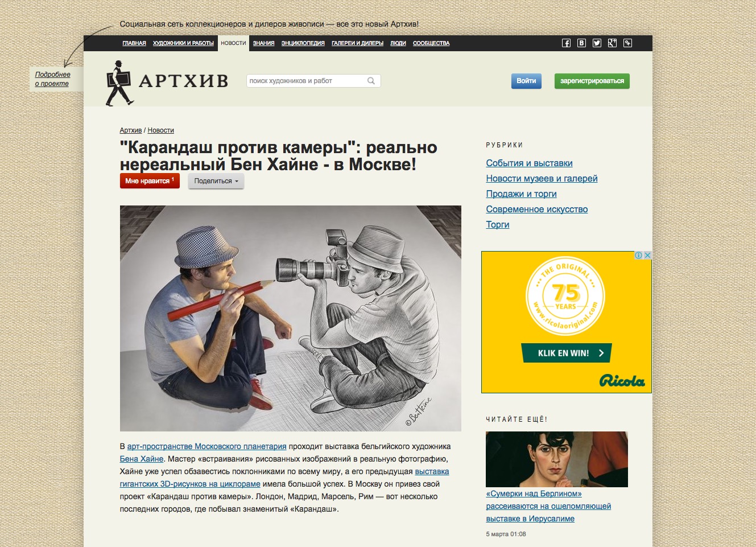The width and height of the screenshot is (756, 547).
Task: Click the search magnifier icon
Action: [x=371, y=81]
